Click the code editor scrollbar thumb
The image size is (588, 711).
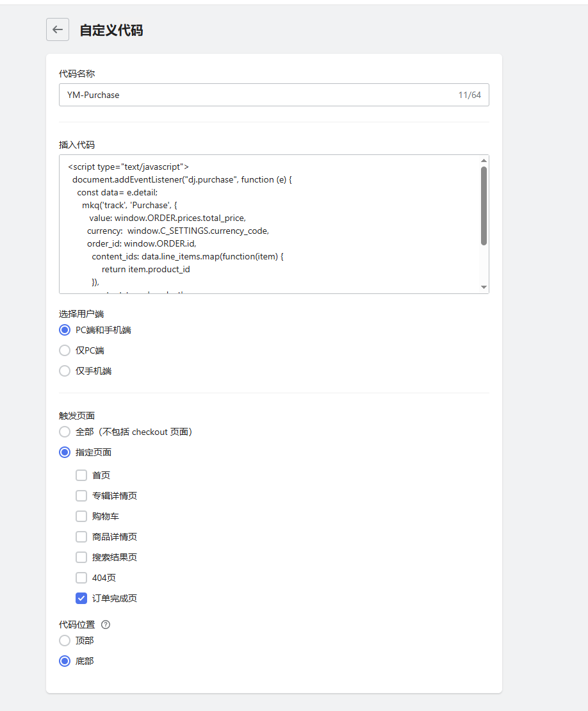(484, 206)
